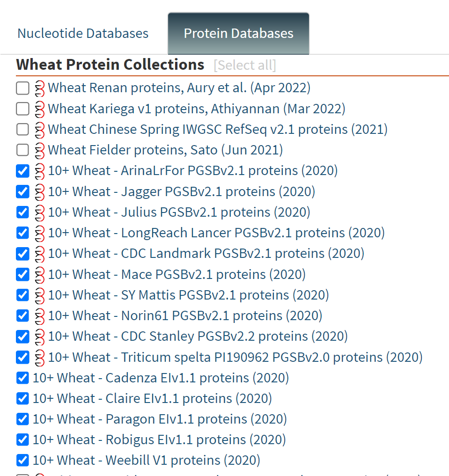Uncheck the Julius PGSBv2.1 proteins checkbox
Viewport: 449px width, 476px height.
[22, 212]
